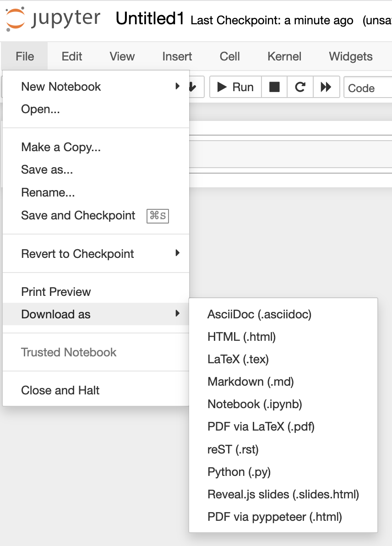
Task: Download as Reveal.js slides (.slides.html)
Action: coord(283,494)
